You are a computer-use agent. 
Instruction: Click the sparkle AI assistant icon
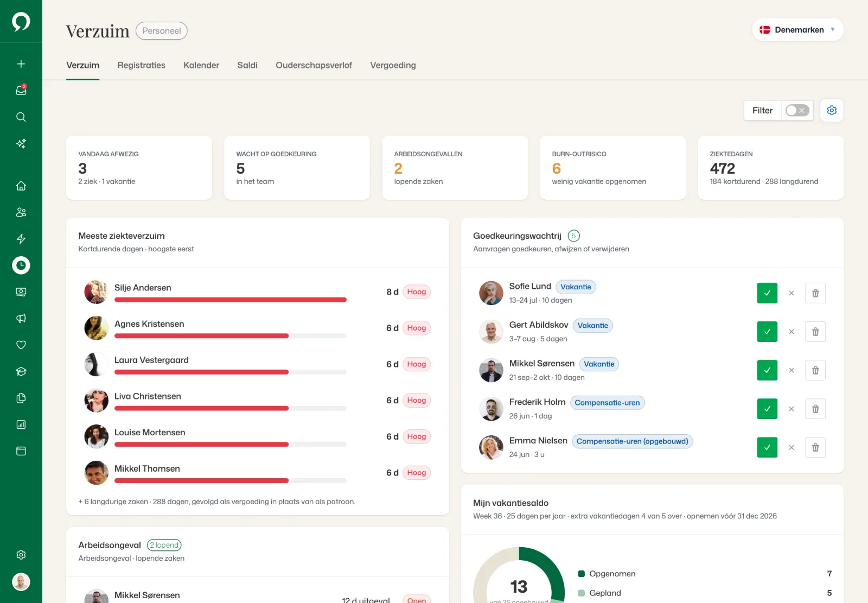tap(21, 143)
